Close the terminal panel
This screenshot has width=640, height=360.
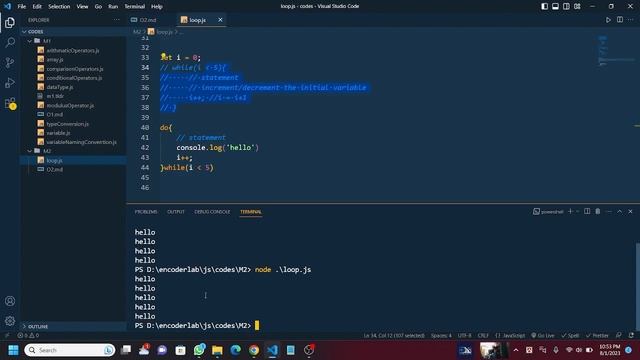[x=630, y=211]
